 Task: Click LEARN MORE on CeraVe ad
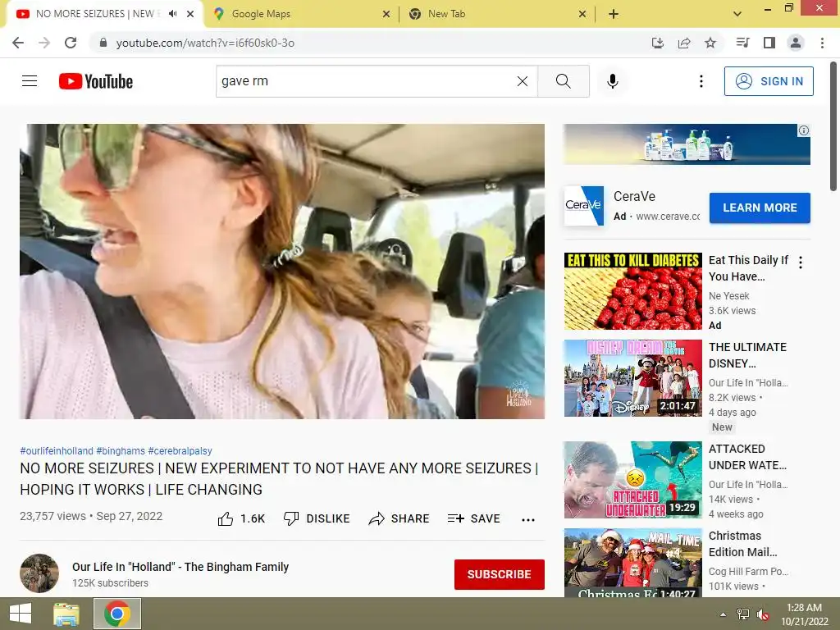coord(760,208)
